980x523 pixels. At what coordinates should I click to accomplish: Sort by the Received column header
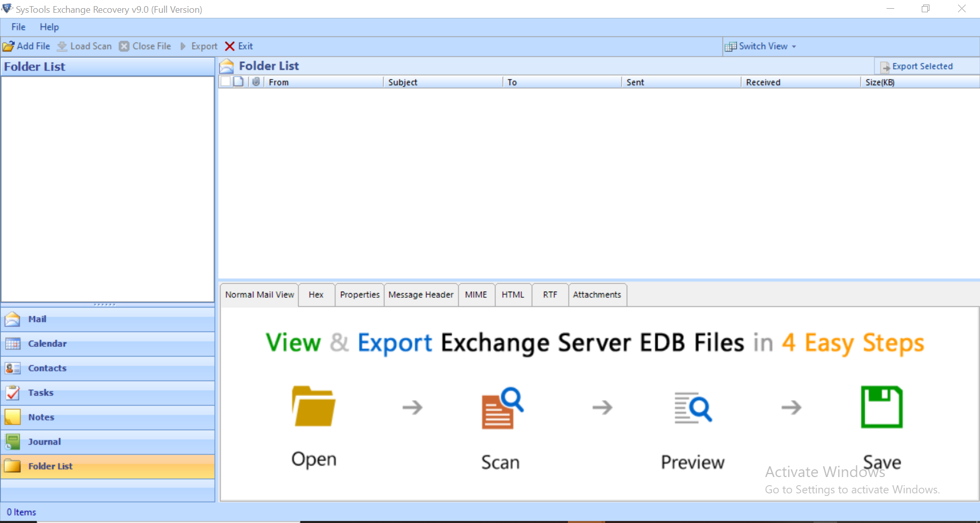tap(801, 82)
